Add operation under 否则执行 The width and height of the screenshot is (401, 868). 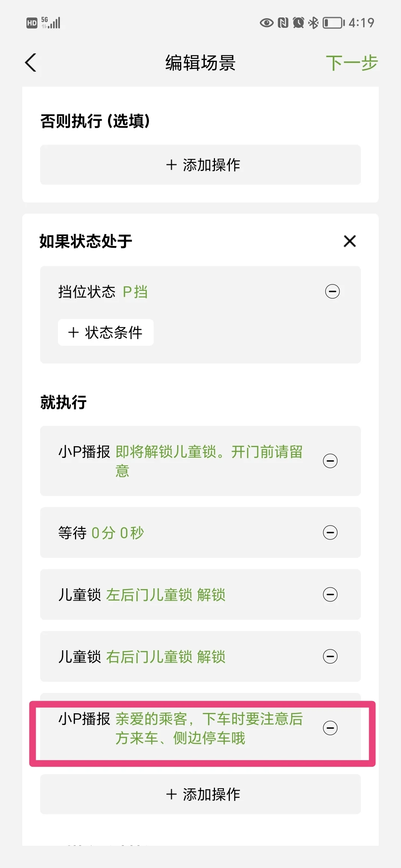[x=200, y=165]
